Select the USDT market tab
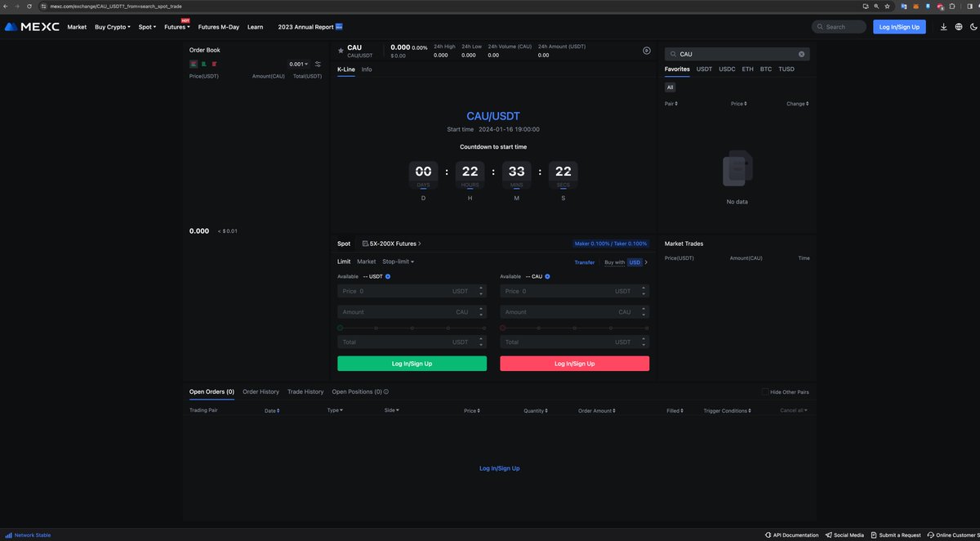 (x=704, y=69)
